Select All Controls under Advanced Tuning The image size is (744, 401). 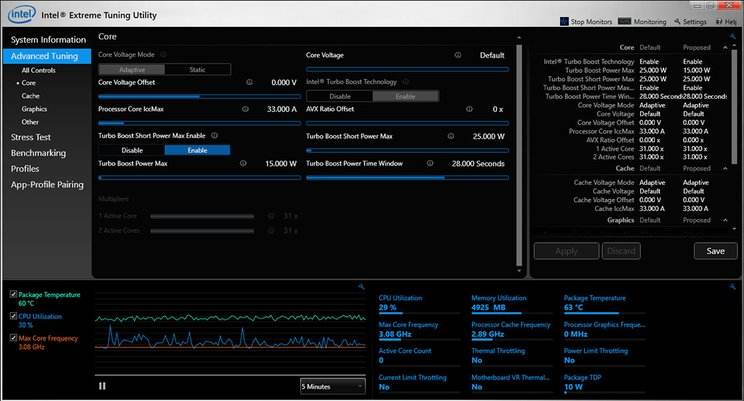click(x=38, y=70)
